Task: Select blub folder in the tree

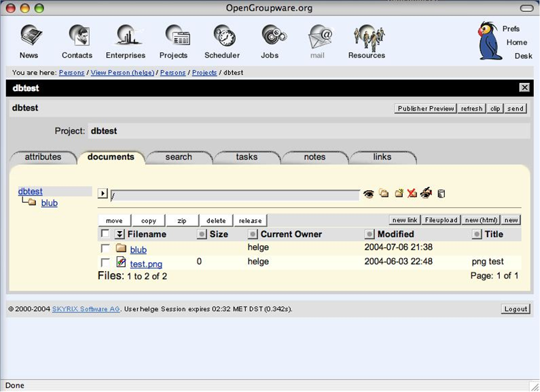Action: [49, 203]
